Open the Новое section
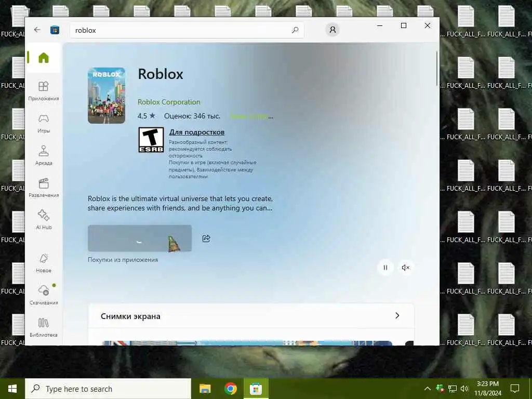 (44, 263)
